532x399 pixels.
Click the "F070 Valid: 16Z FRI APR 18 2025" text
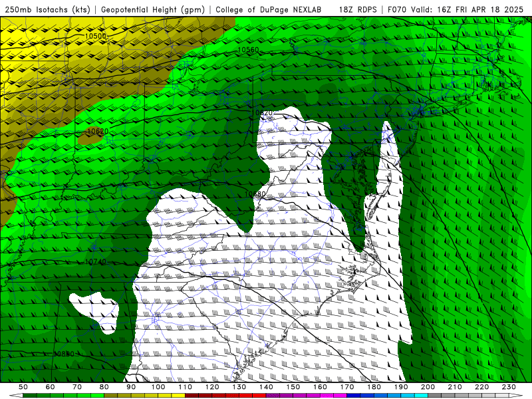(456, 9)
